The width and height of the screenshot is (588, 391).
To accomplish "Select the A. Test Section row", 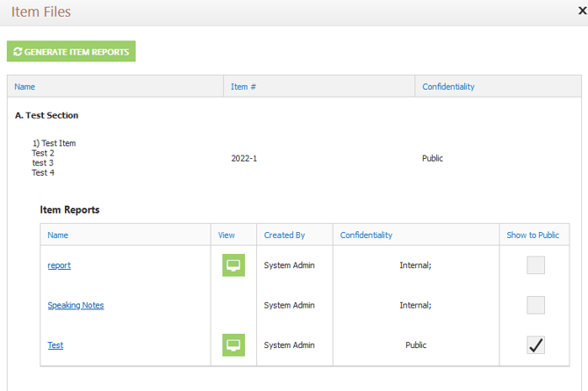I will 47,115.
